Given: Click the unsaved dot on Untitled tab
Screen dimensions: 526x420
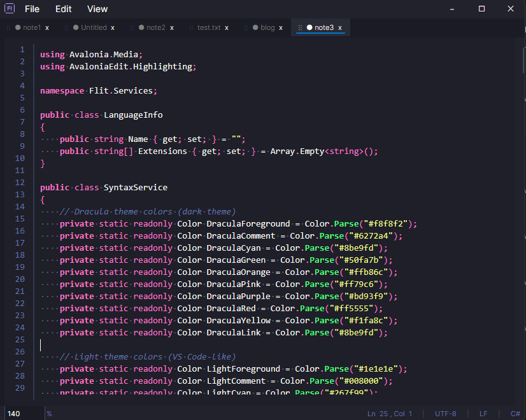Looking at the screenshot, I should pyautogui.click(x=76, y=27).
